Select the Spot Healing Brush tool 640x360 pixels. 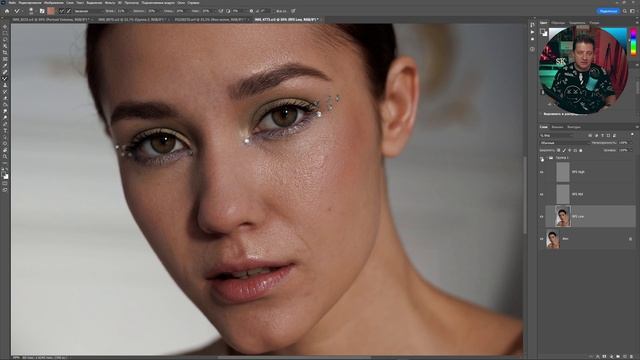pos(5,72)
